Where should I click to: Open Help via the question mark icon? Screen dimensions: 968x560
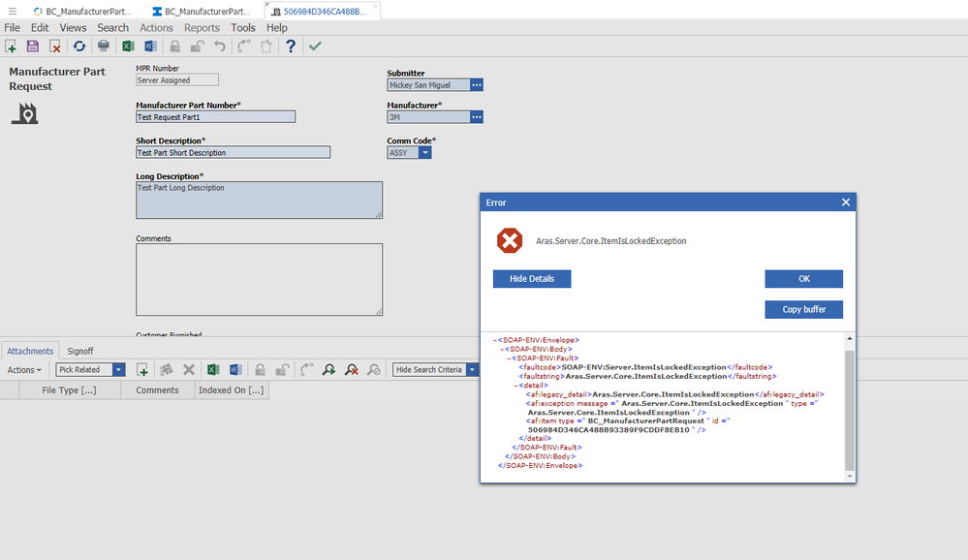(x=290, y=47)
